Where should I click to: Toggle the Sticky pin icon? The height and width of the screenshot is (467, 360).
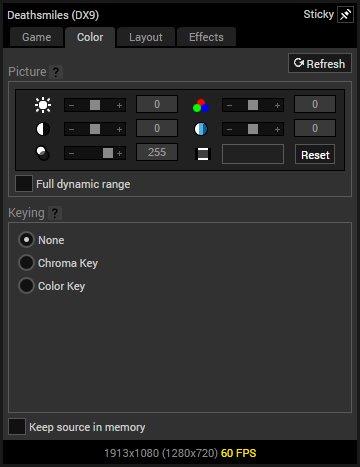point(345,15)
